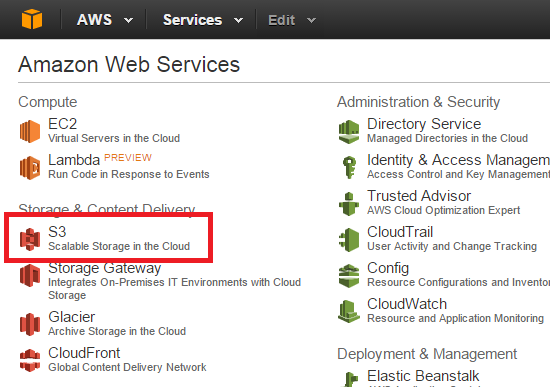Open the Directory Service link

pyautogui.click(x=424, y=124)
